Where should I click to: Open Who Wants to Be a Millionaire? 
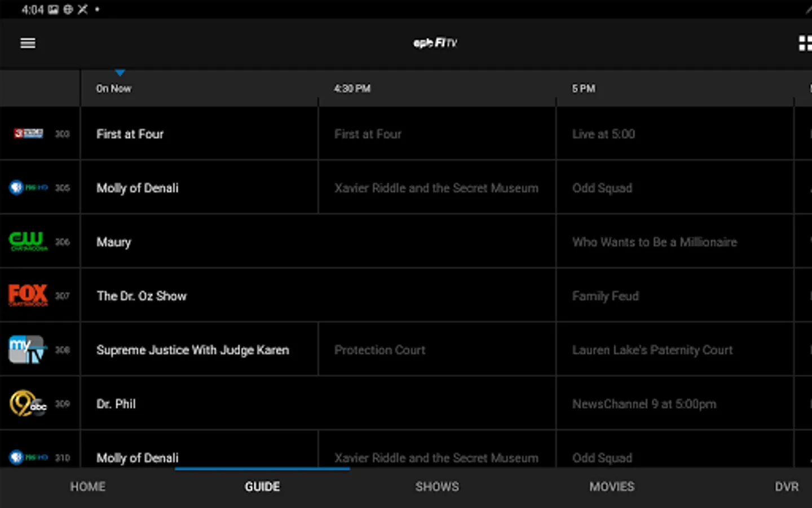coord(675,242)
